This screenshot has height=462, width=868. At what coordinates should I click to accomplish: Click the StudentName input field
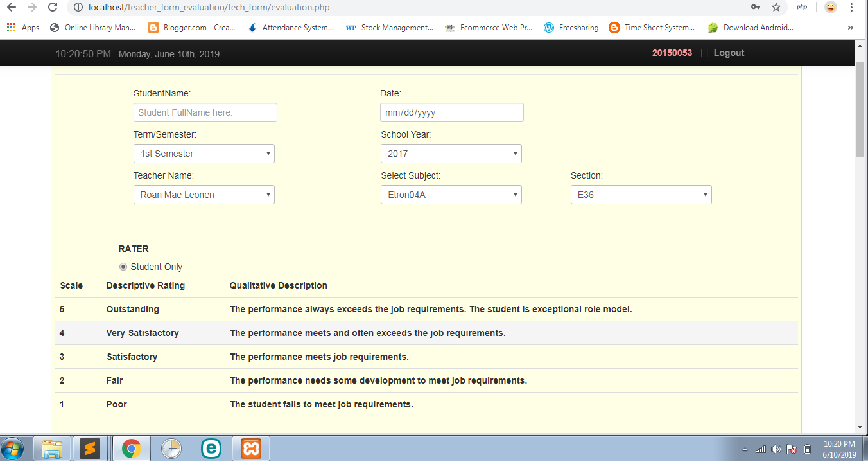tap(205, 112)
